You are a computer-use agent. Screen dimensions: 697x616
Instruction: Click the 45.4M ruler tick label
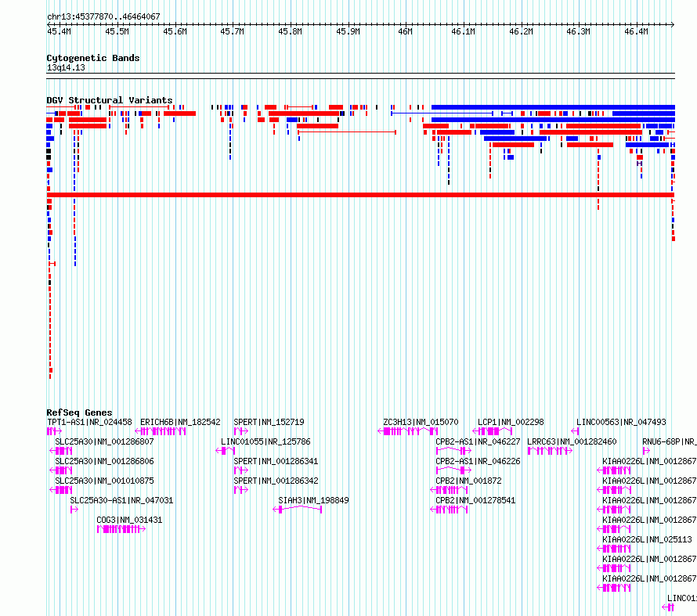[x=59, y=31]
